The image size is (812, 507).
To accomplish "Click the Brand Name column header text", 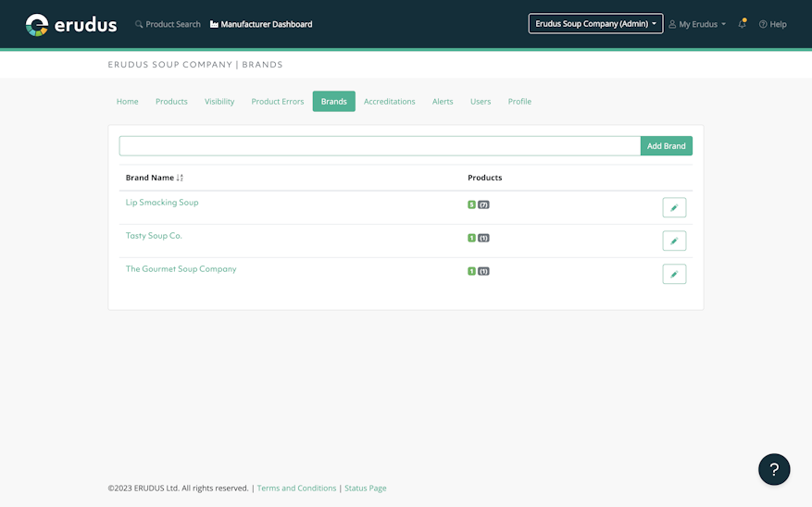I will tap(150, 178).
